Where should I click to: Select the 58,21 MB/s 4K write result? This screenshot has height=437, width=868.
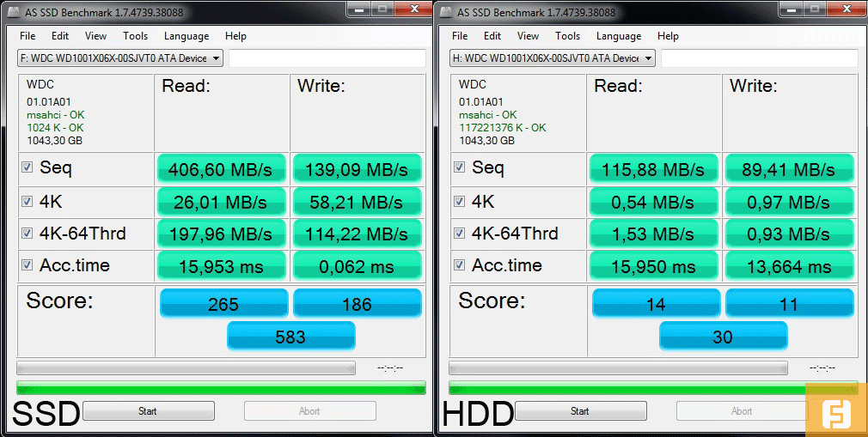click(x=357, y=202)
